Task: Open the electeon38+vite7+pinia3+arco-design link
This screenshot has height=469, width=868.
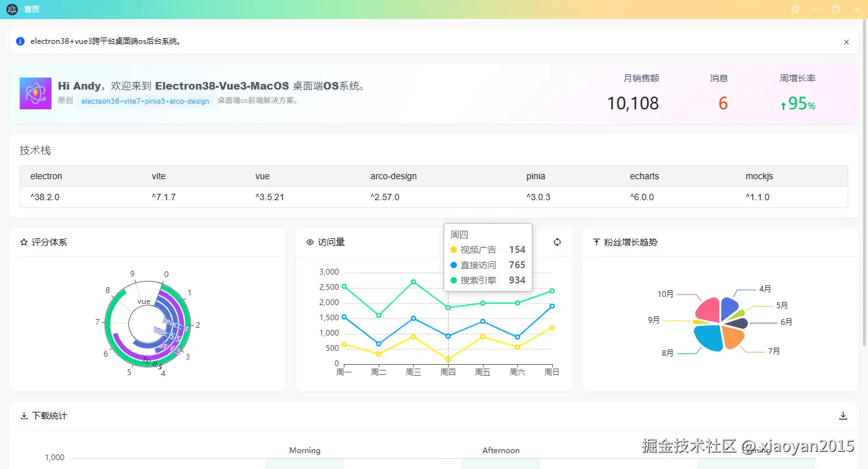Action: tap(145, 101)
